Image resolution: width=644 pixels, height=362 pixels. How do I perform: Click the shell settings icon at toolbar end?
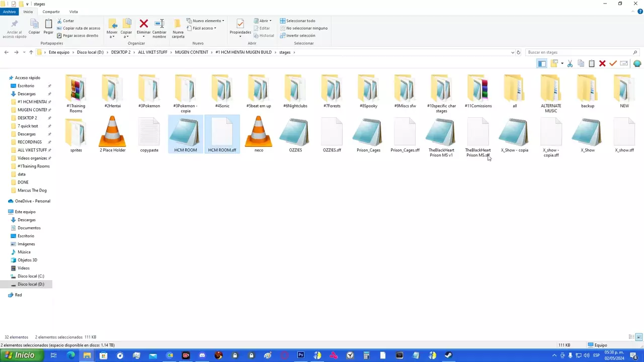pyautogui.click(x=637, y=63)
